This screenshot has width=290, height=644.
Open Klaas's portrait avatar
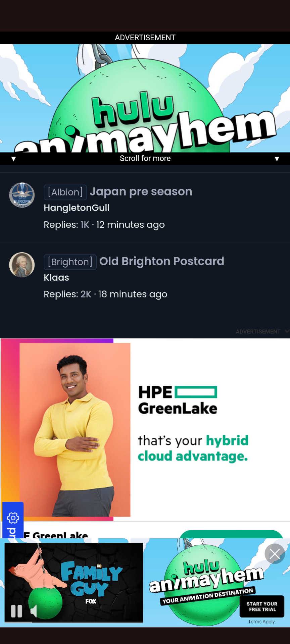pos(22,265)
